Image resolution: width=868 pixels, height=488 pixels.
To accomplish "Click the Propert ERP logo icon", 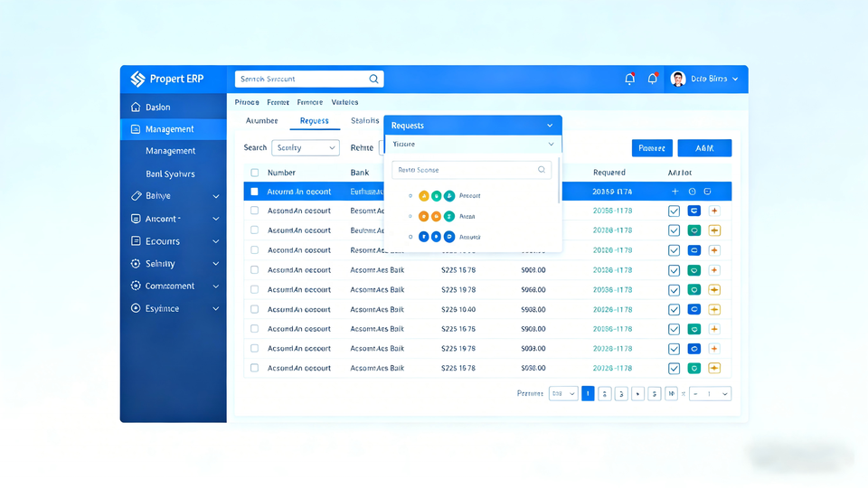I will 137,80.
